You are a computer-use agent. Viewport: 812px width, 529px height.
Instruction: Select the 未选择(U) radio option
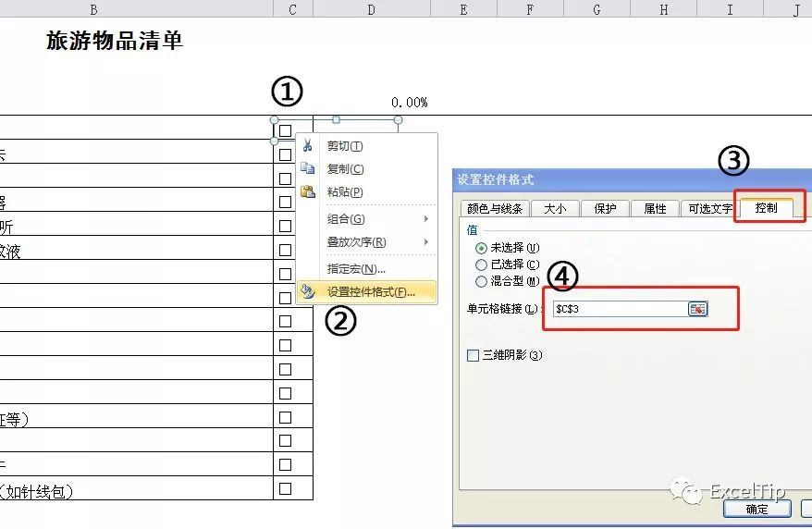click(x=508, y=248)
